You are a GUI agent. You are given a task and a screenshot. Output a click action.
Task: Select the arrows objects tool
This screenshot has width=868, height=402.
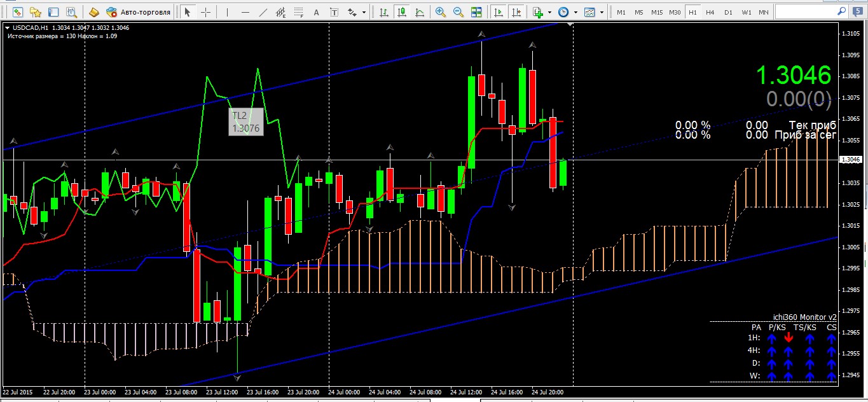pos(352,12)
